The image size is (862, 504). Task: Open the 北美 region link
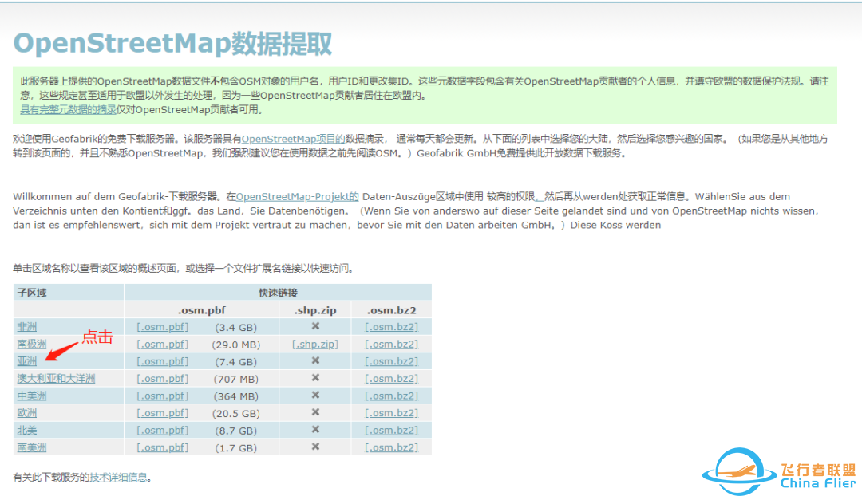pyautogui.click(x=26, y=431)
